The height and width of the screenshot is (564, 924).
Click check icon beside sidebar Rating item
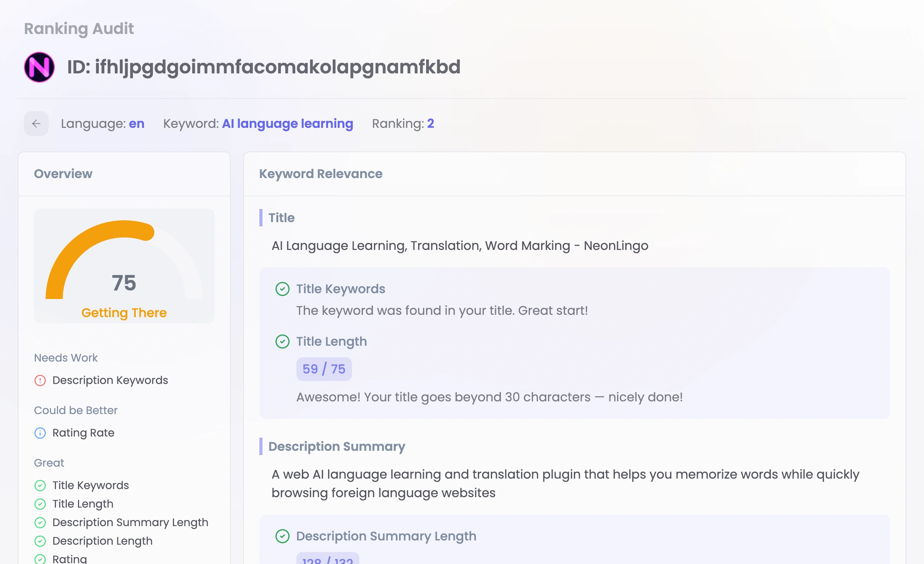click(40, 559)
